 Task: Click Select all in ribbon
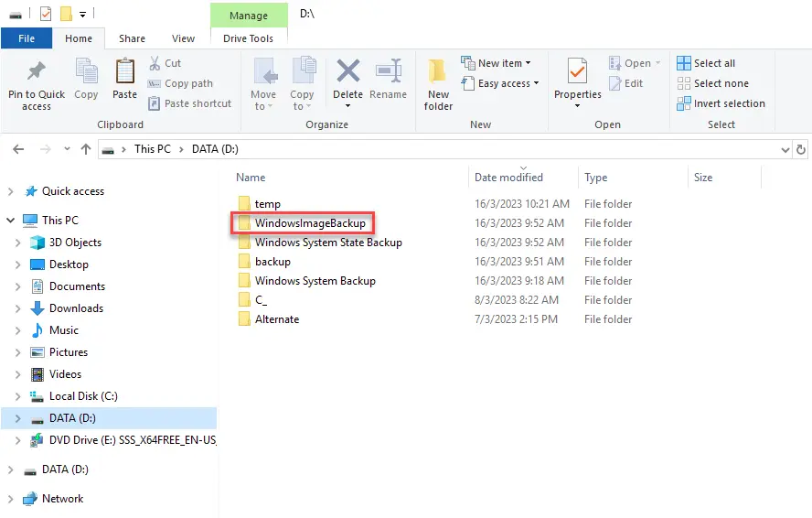(706, 63)
